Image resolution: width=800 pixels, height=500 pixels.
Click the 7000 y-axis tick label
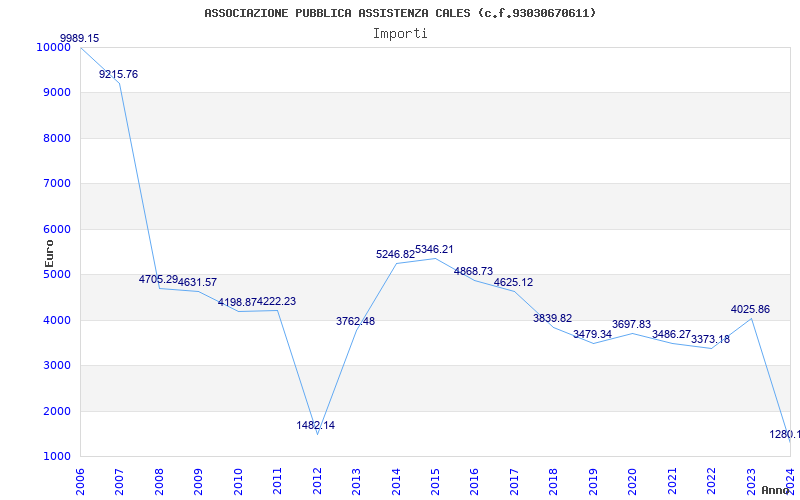coord(57,184)
